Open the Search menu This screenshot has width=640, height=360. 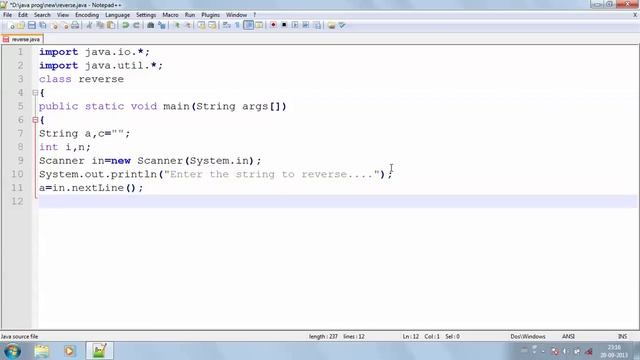tap(42, 15)
